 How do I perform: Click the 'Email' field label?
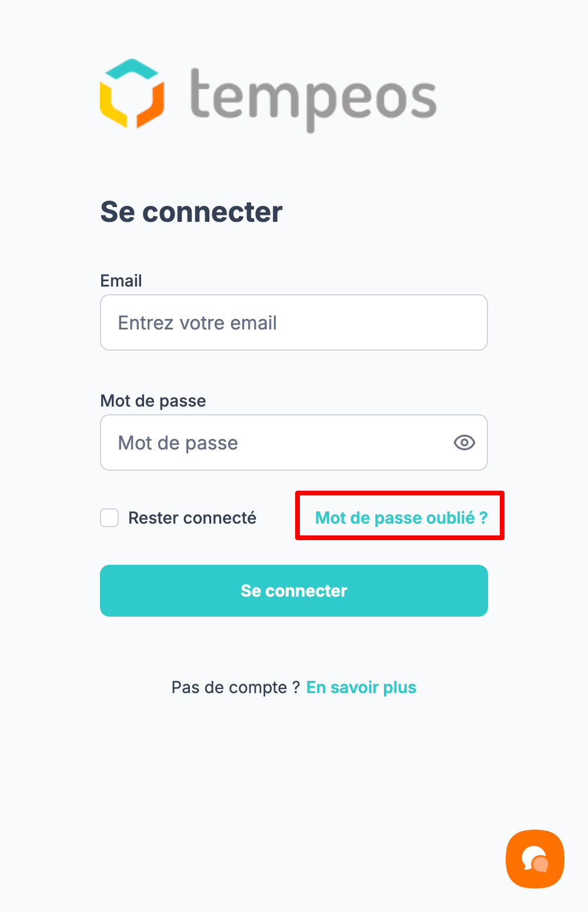point(121,281)
